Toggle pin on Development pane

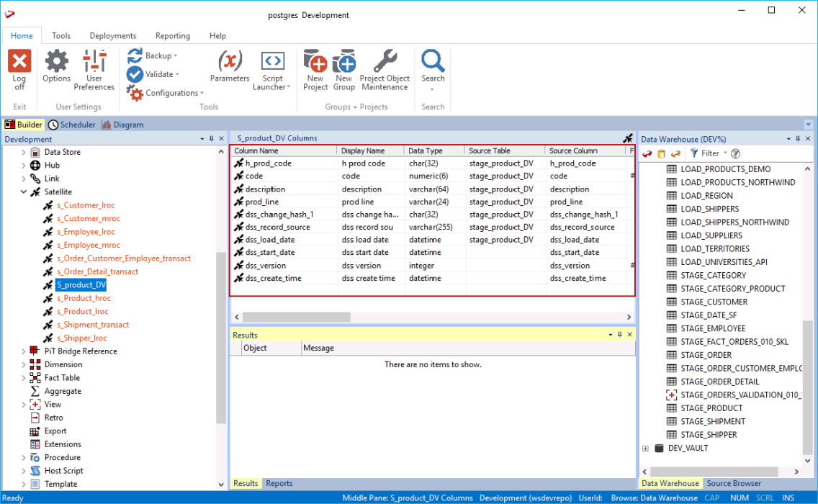pyautogui.click(x=211, y=139)
